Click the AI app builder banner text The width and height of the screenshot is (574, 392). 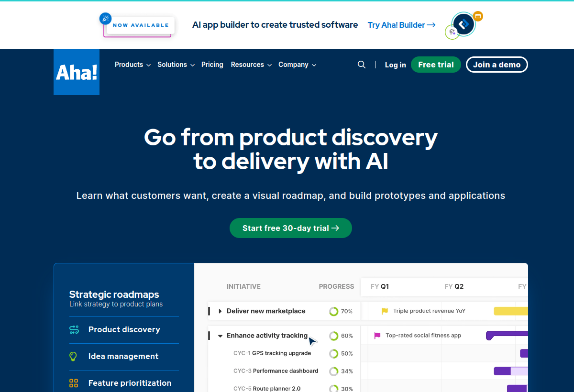(275, 25)
